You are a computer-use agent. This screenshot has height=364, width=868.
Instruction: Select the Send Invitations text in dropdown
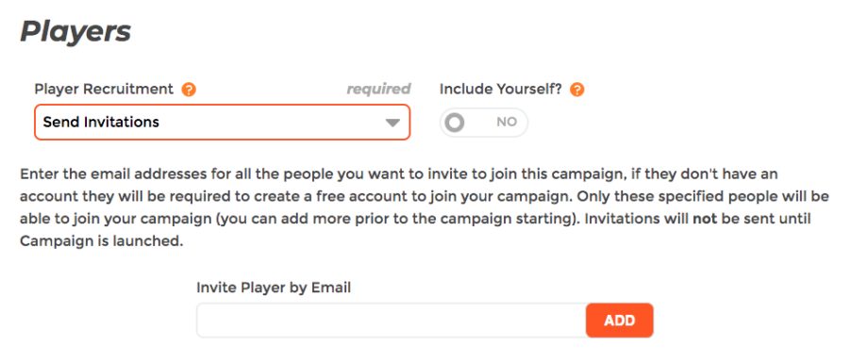101,122
